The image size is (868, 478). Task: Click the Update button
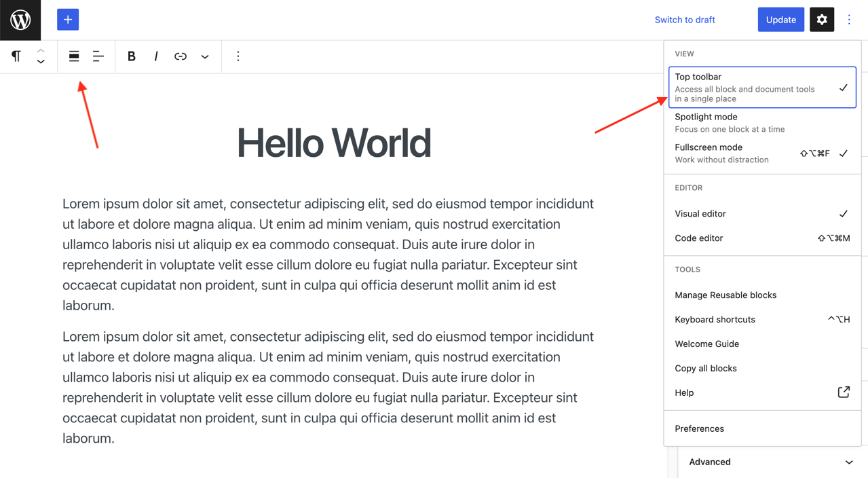780,19
